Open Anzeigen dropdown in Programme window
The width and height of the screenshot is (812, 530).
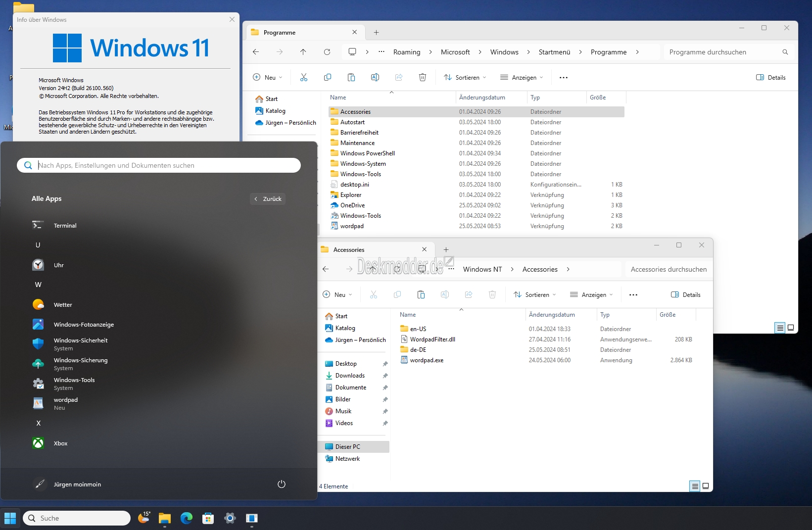pos(522,77)
